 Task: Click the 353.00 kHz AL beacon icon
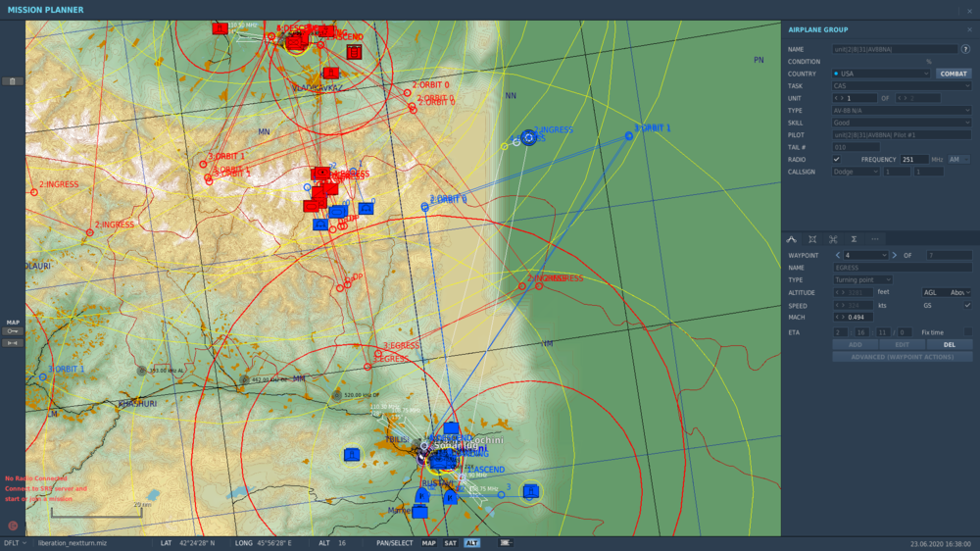tap(142, 371)
